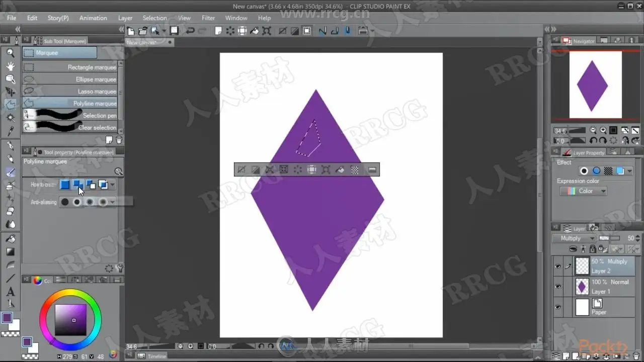Select the Hand move tool
Screen dimensions: 644x362
tap(10, 66)
